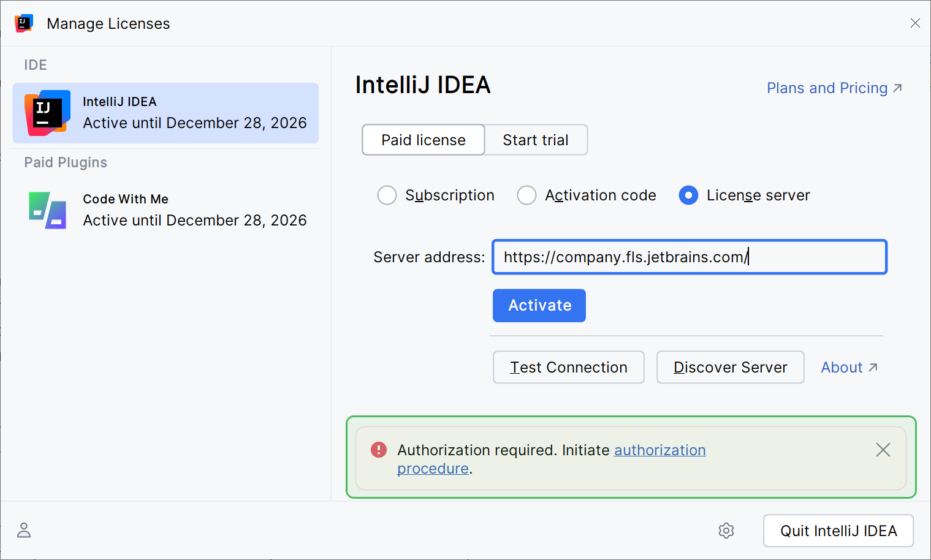This screenshot has height=560, width=931.
Task: Click the Code With Me plugin icon
Action: point(47,210)
